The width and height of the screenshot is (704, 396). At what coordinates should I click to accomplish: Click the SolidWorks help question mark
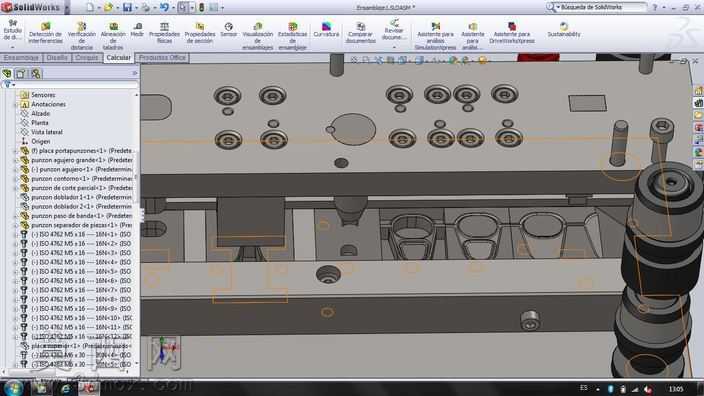[655, 7]
